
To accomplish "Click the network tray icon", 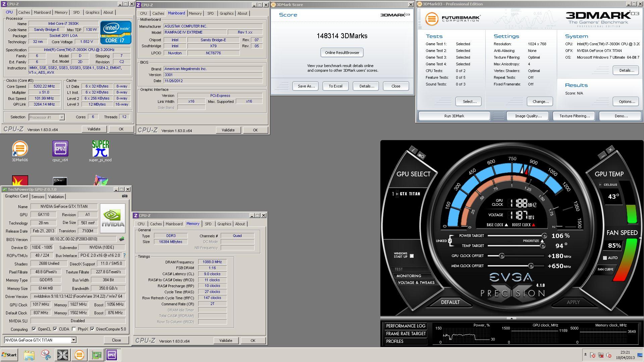I will [601, 355].
